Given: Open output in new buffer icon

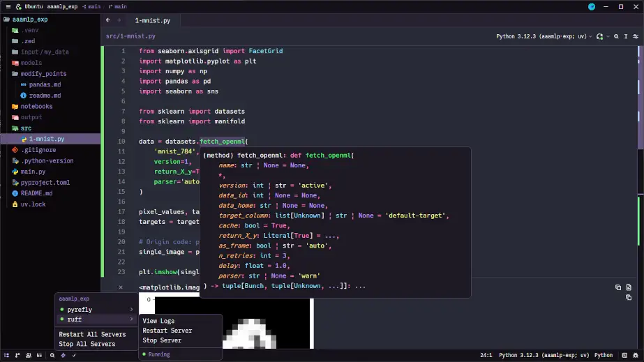Looking at the screenshot, I should 629,287.
